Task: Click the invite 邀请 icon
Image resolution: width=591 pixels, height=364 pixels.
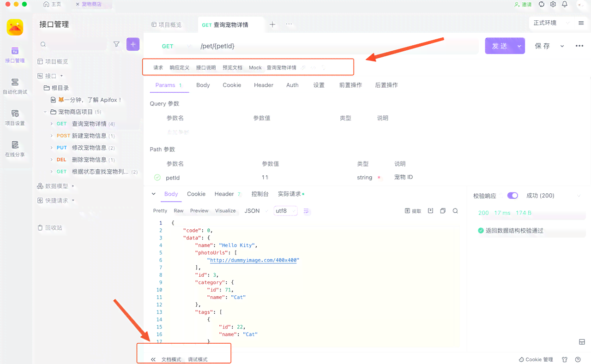Action: [x=523, y=4]
